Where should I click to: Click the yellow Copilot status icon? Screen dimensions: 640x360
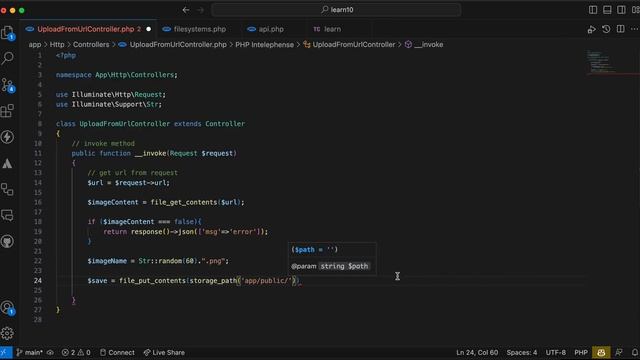[x=601, y=353]
